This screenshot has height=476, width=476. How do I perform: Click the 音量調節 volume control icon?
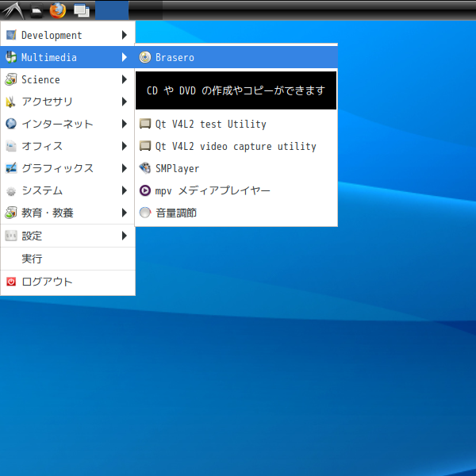[145, 213]
